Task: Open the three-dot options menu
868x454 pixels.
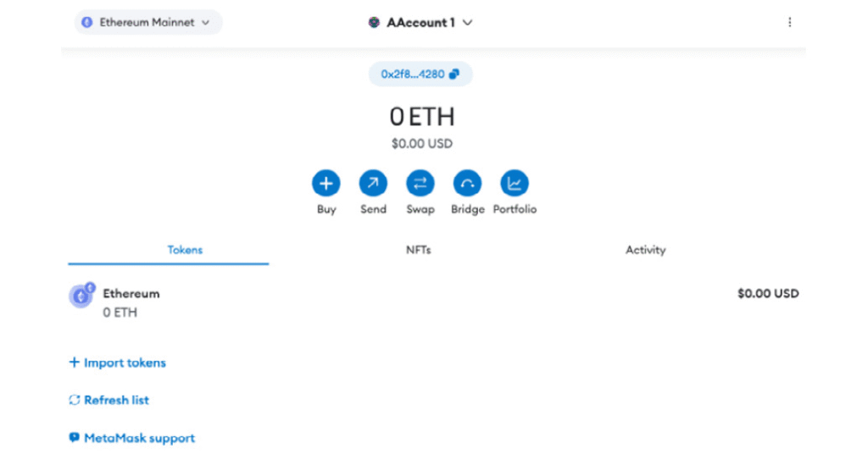Action: [x=790, y=23]
